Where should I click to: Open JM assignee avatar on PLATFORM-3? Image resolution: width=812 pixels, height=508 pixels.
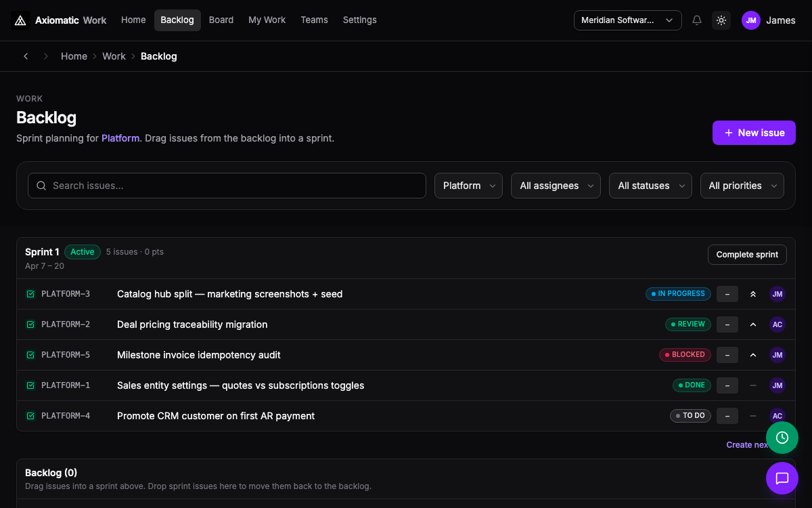click(x=777, y=294)
